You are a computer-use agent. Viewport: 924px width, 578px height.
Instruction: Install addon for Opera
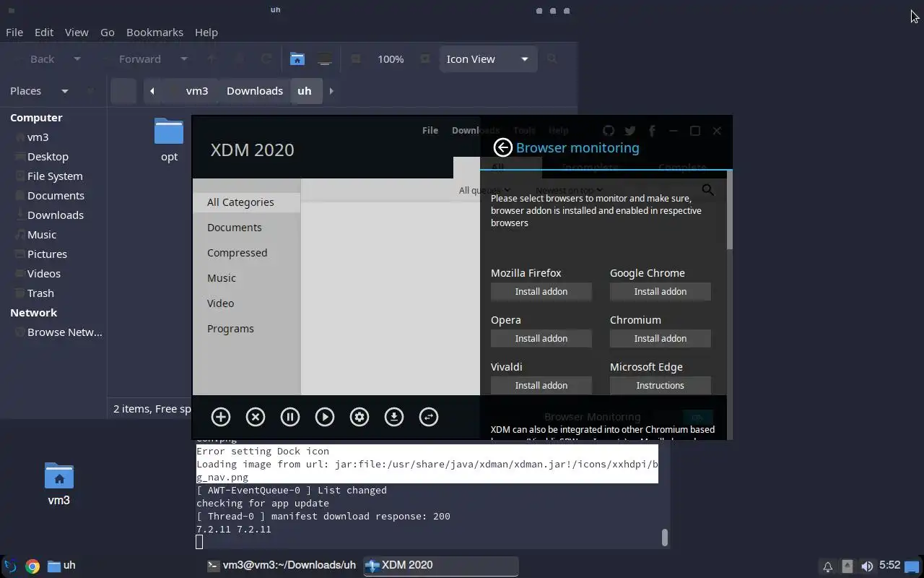coord(541,339)
